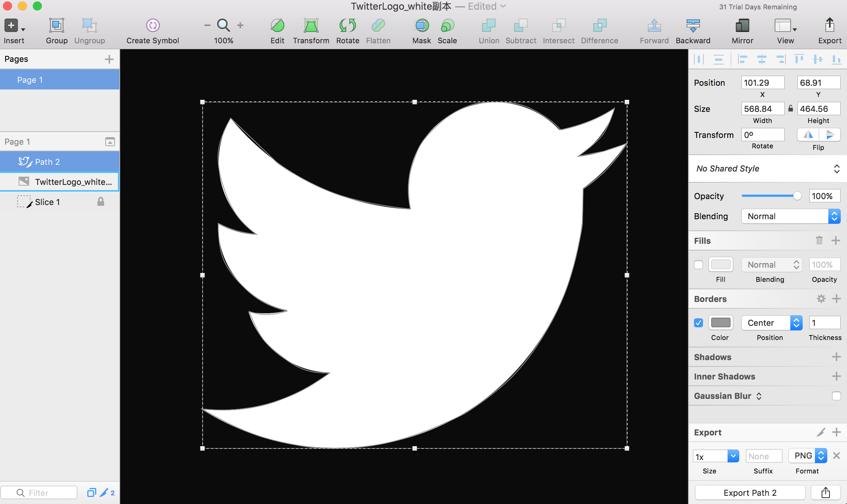Uncheck the border enable checkbox
The height and width of the screenshot is (504, 847).
(x=698, y=323)
